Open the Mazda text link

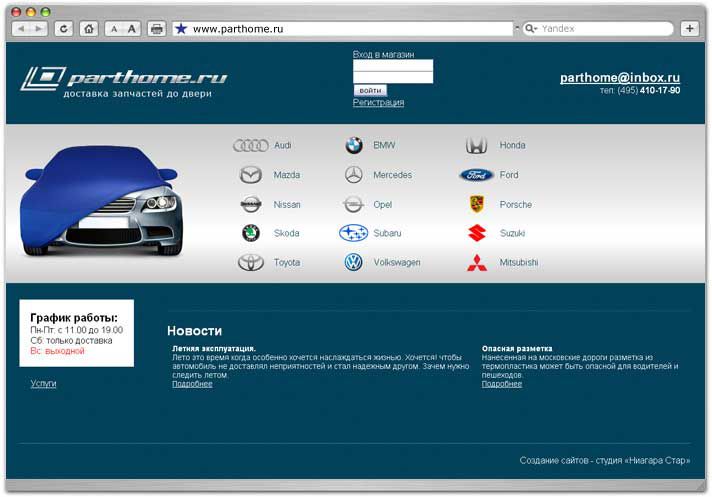[287, 175]
